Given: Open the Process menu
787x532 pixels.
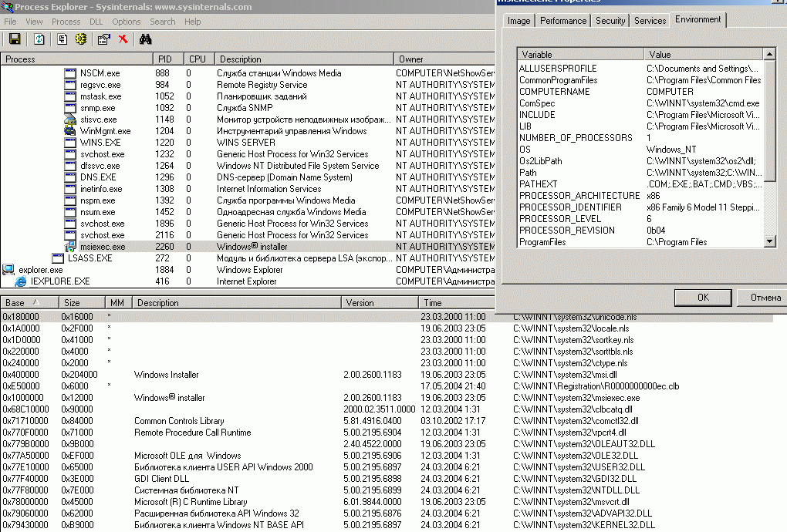Looking at the screenshot, I should (66, 22).
